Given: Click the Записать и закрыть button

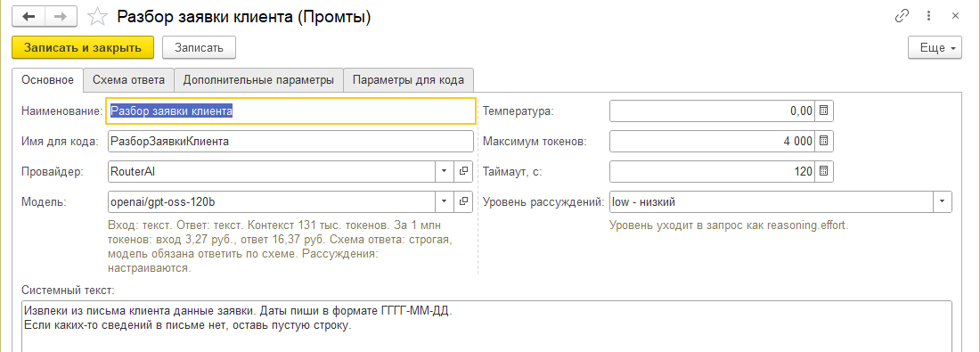Looking at the screenshot, I should tap(83, 47).
